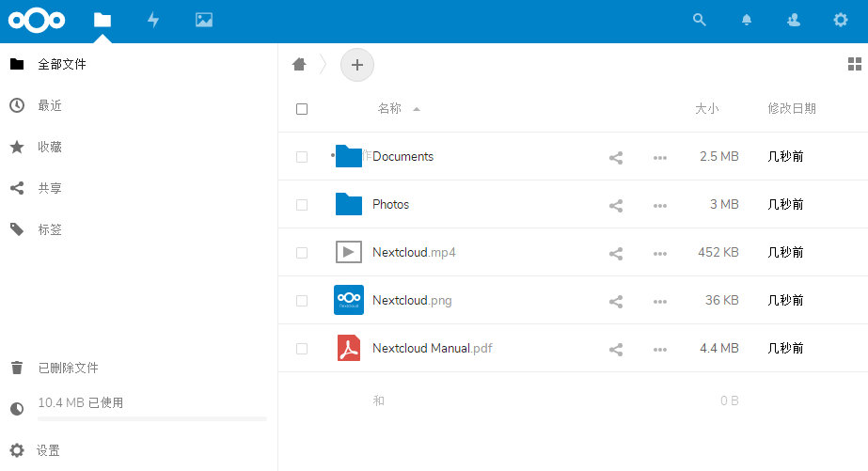Share Nextcloud.png file

coord(616,302)
